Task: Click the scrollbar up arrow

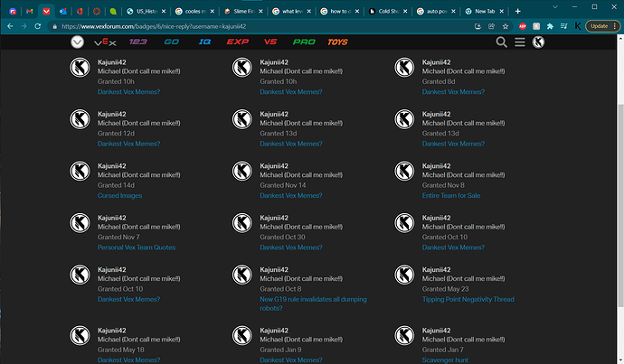Action: point(620,38)
